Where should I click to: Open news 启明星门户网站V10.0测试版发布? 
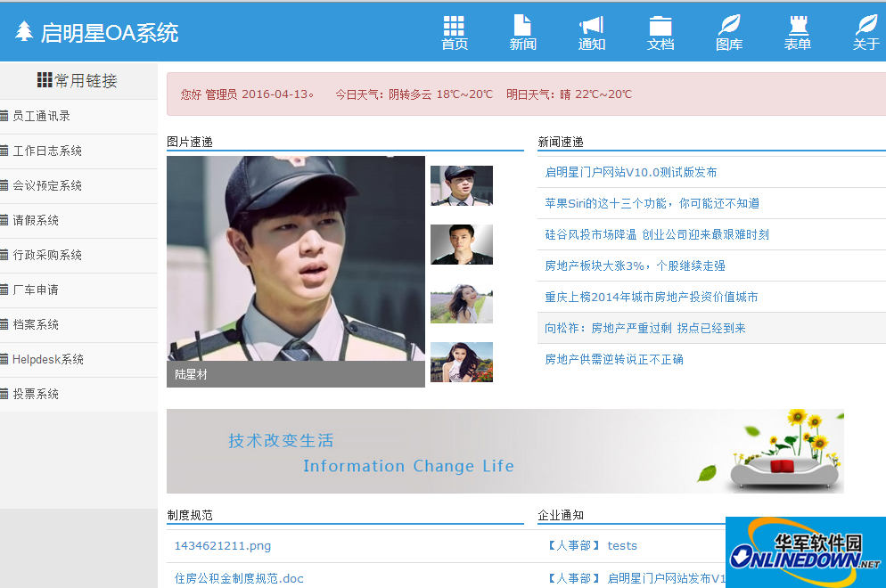[630, 172]
